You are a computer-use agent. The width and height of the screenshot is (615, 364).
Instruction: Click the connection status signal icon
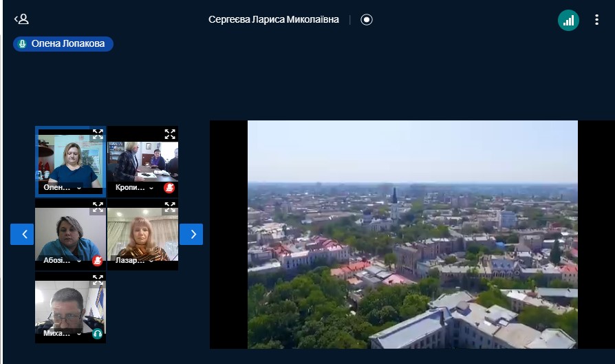(568, 20)
